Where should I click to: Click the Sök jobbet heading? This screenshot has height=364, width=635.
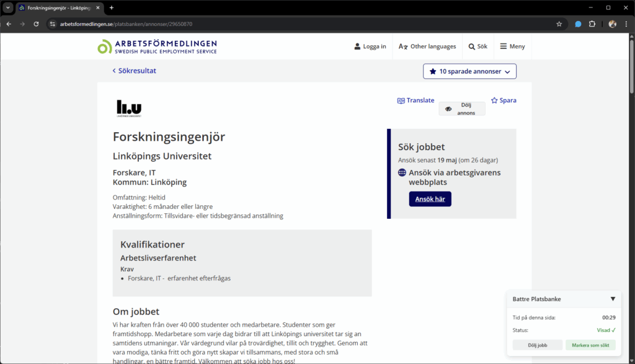coord(421,147)
